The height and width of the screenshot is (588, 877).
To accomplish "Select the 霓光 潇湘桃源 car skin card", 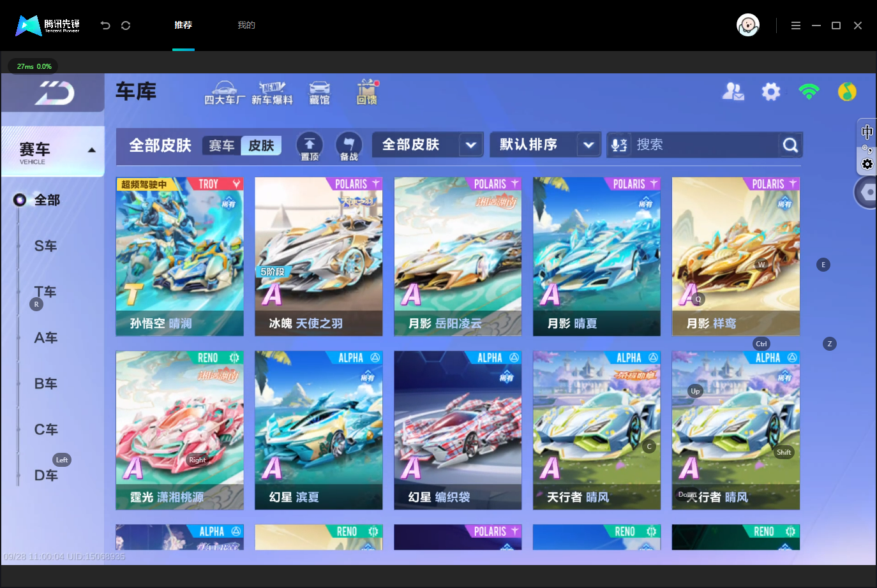I will pos(180,430).
